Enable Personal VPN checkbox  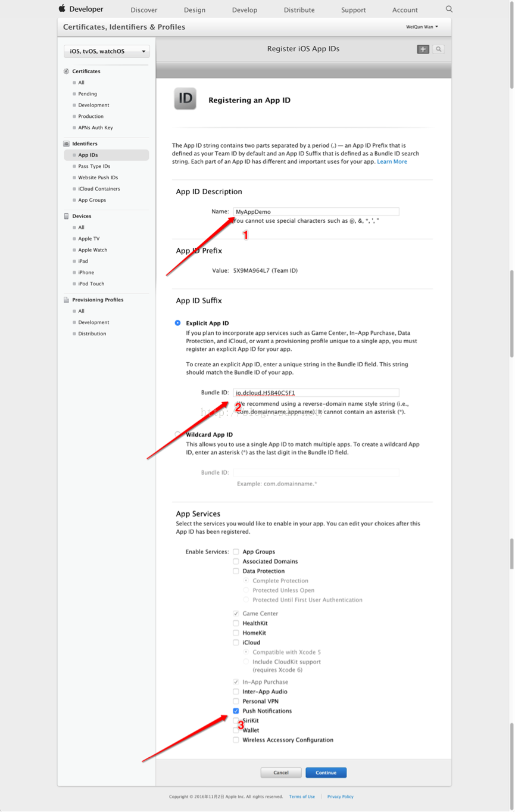pyautogui.click(x=236, y=701)
